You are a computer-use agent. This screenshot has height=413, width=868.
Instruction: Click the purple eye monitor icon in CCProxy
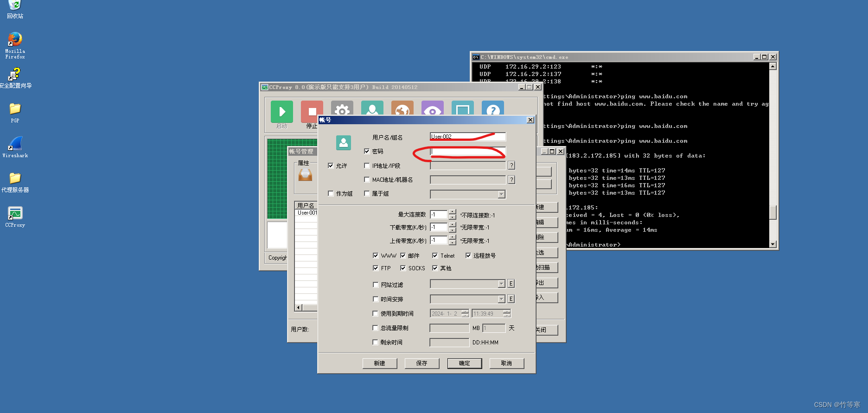coord(433,108)
